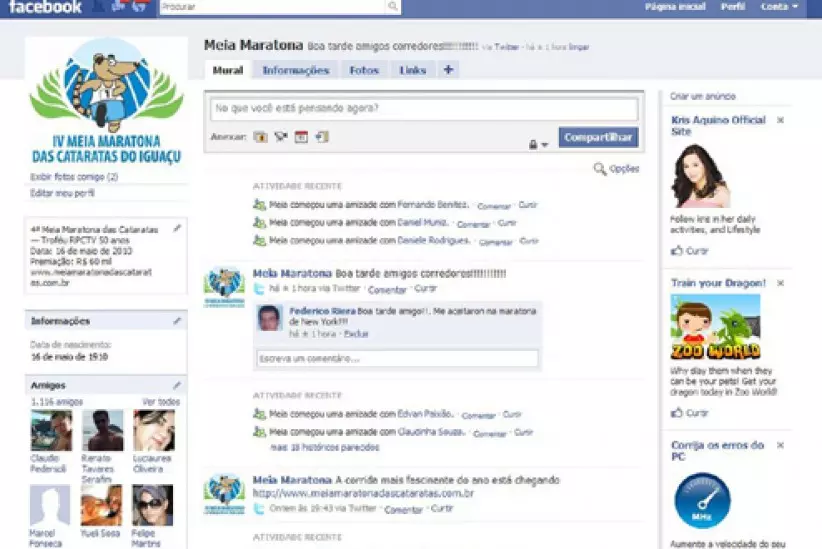Viewport: 822px width, 549px height.
Task: Expand the Conta account menu
Action: pyautogui.click(x=779, y=7)
